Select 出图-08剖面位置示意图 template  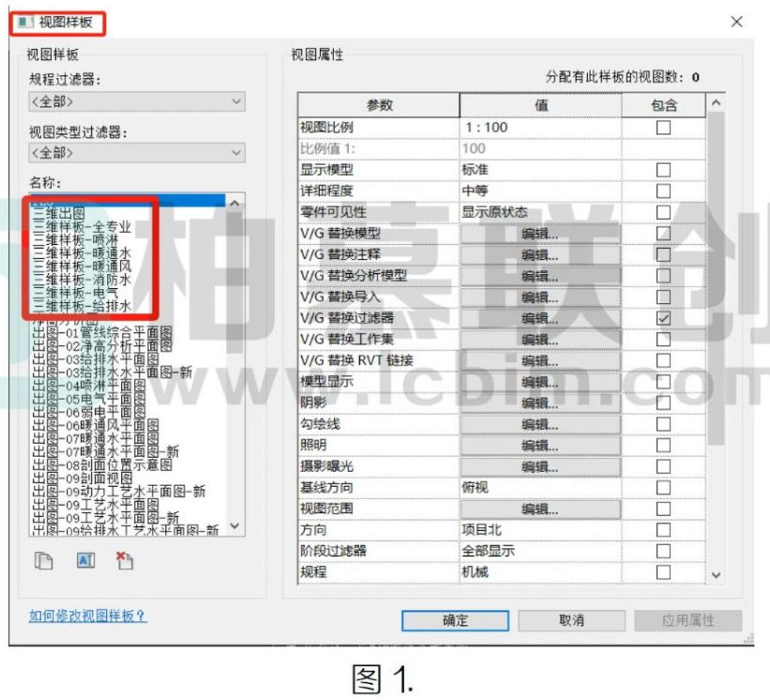click(x=102, y=464)
